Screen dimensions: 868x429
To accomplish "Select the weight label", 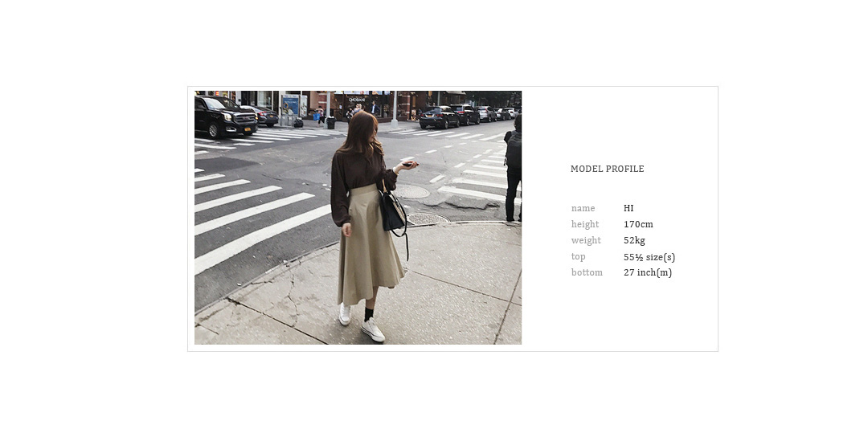I will (x=586, y=240).
